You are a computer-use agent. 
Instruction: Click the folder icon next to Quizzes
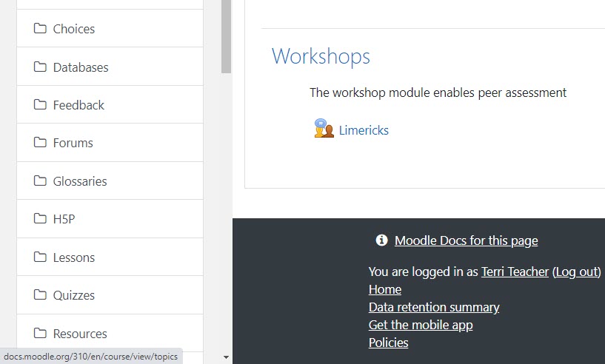(x=40, y=294)
